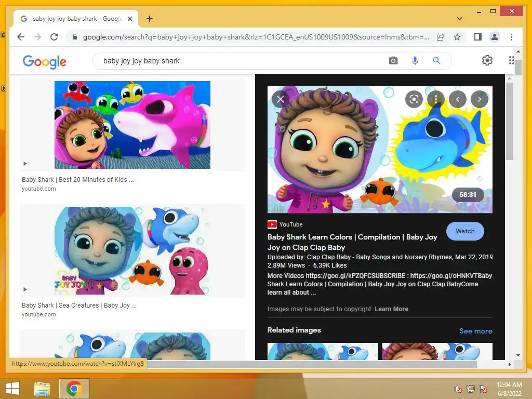Click Learn More copyright link
532x399 pixels.
coord(391,309)
